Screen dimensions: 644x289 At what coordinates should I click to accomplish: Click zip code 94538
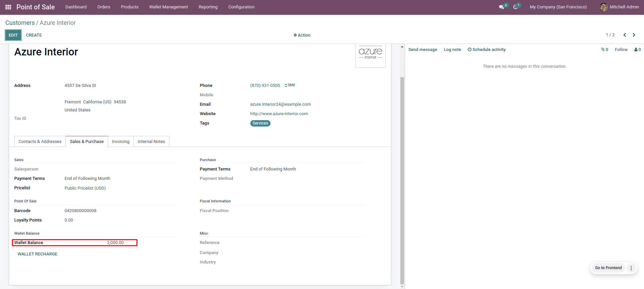[120, 102]
